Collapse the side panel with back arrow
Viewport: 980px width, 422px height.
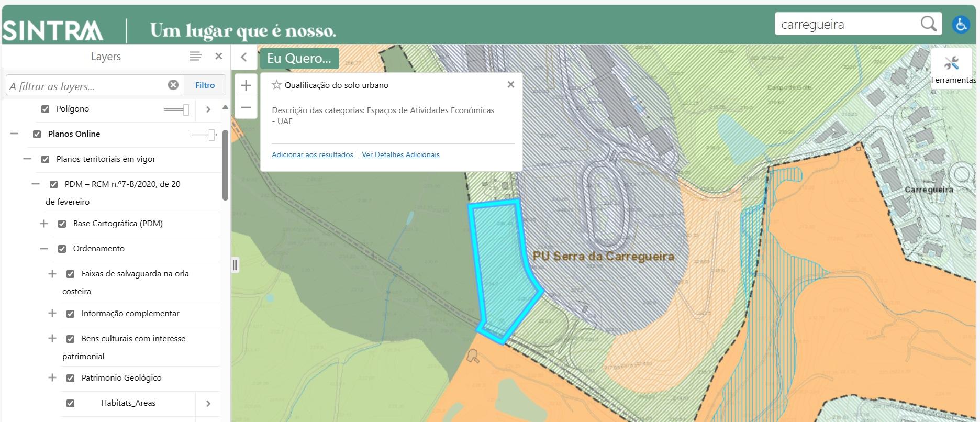(244, 57)
